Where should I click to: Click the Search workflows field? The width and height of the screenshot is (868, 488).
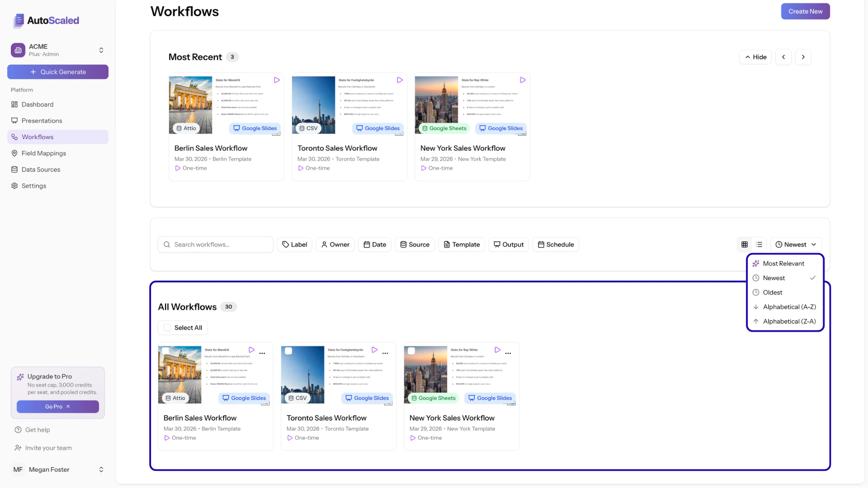(x=216, y=244)
